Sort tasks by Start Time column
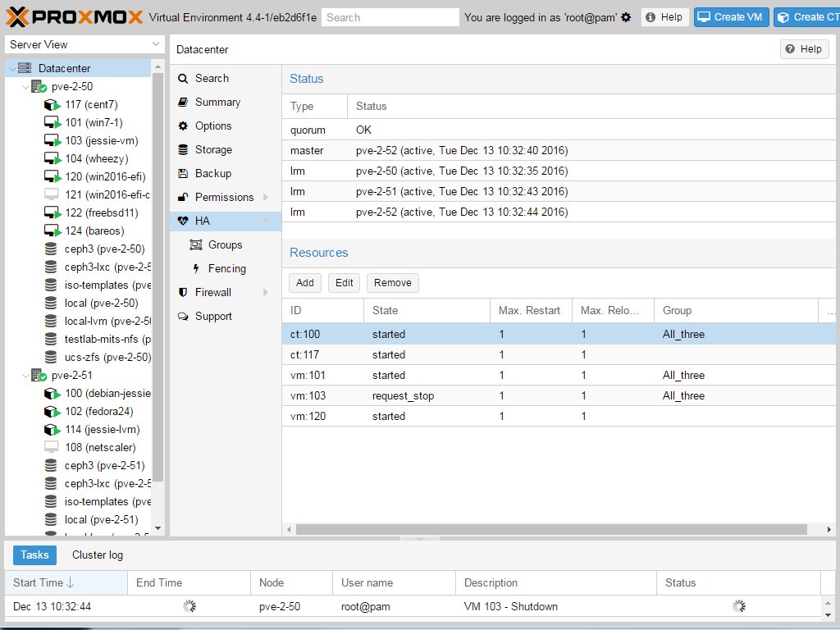 pyautogui.click(x=66, y=583)
